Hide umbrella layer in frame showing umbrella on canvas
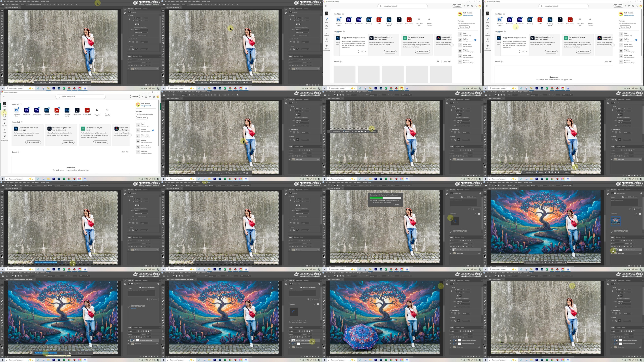644x362 pixels. click(451, 340)
